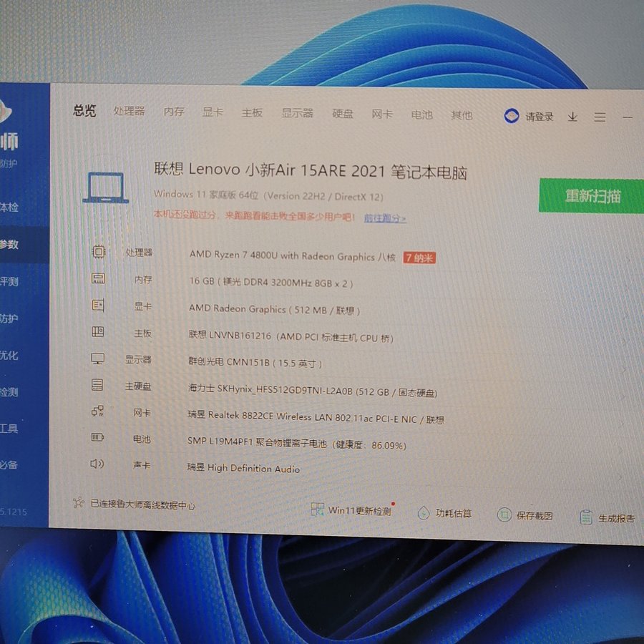Screen dimensions: 644x644
Task: Click the data center connection status icon
Action: point(79,503)
